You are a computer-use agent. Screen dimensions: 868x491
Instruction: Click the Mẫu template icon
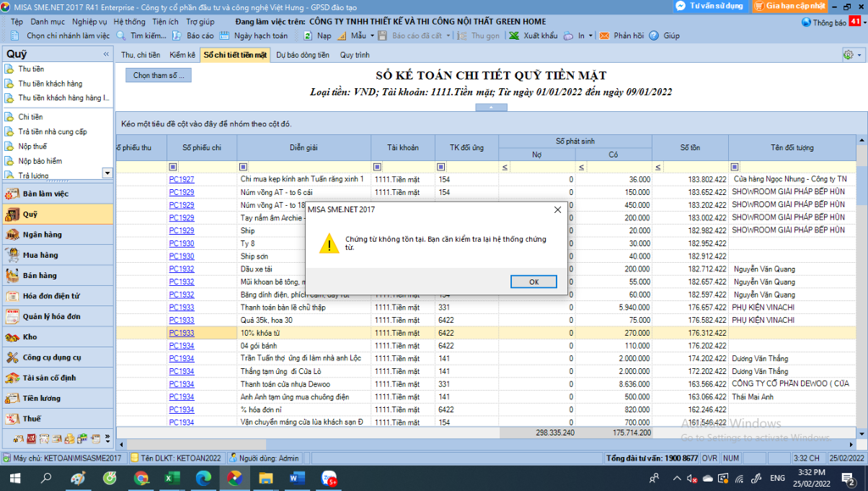342,36
